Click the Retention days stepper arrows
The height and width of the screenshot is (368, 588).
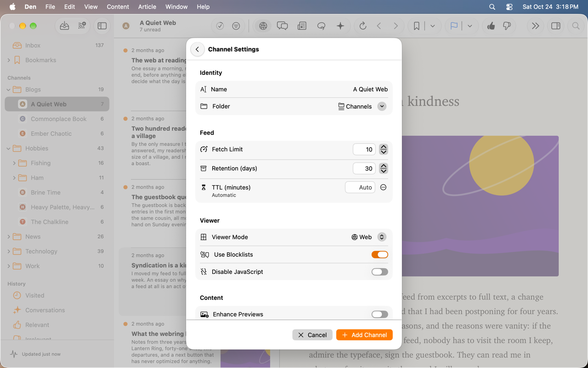(x=384, y=169)
